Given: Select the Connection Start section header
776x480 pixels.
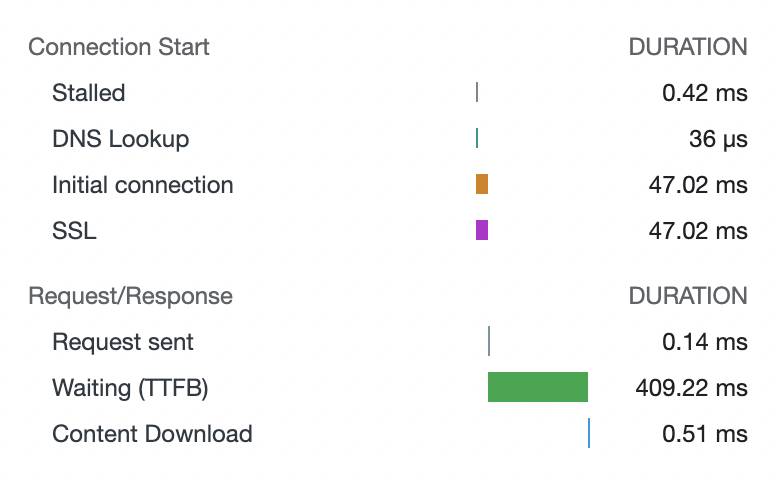Looking at the screenshot, I should [x=119, y=47].
